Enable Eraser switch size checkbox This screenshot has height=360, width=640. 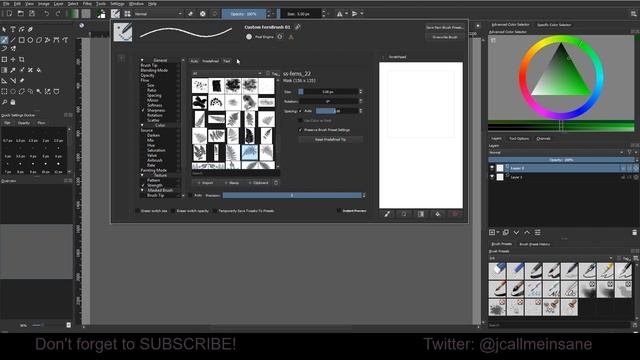pos(138,211)
